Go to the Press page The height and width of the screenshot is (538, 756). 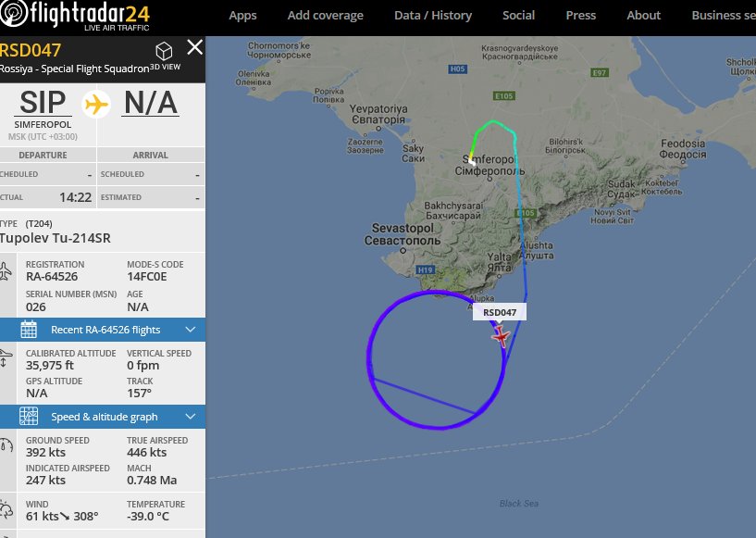(x=581, y=16)
